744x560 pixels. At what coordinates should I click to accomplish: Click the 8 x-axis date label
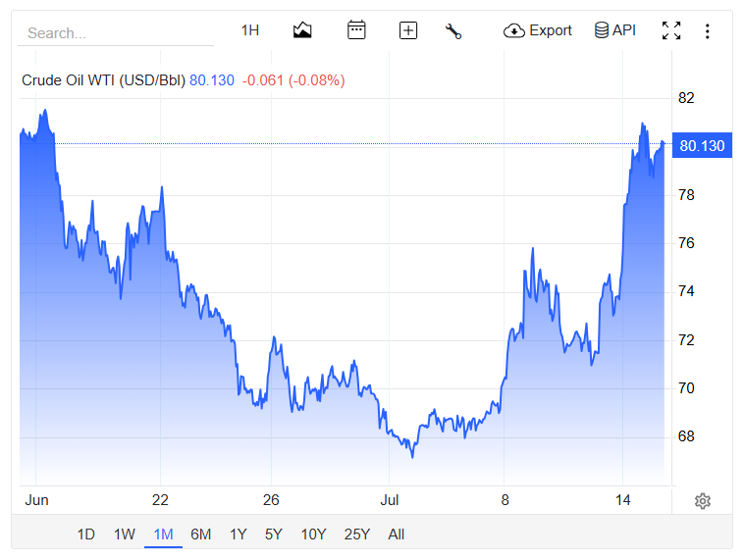[x=505, y=500]
